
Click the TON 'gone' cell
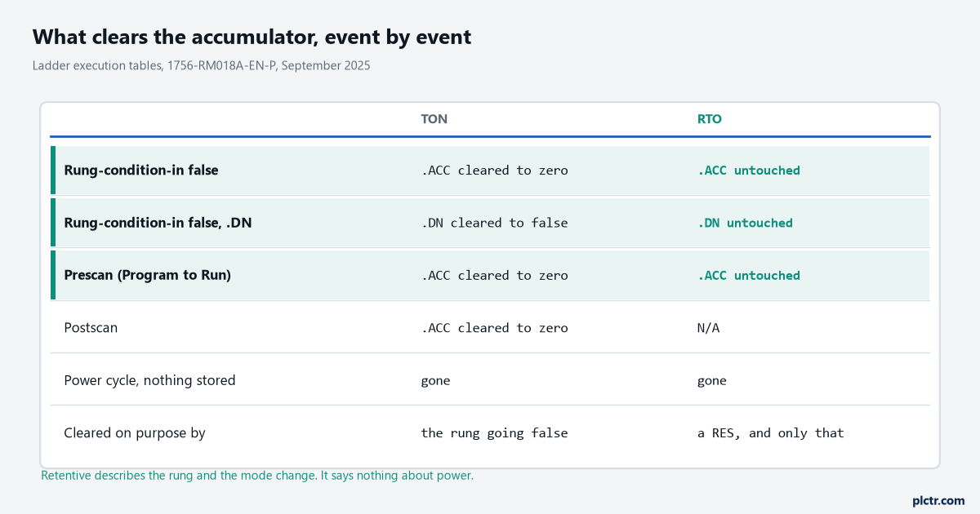click(x=435, y=380)
